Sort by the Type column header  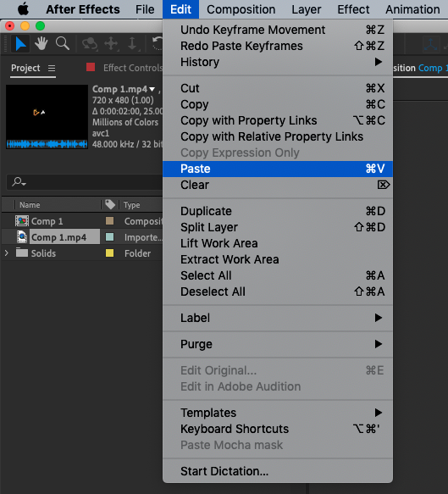[x=131, y=205]
